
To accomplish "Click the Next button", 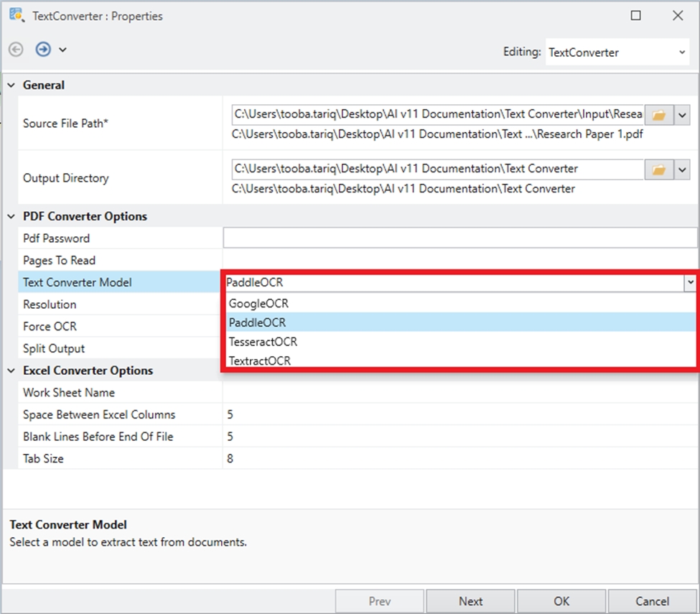I will point(470,601).
